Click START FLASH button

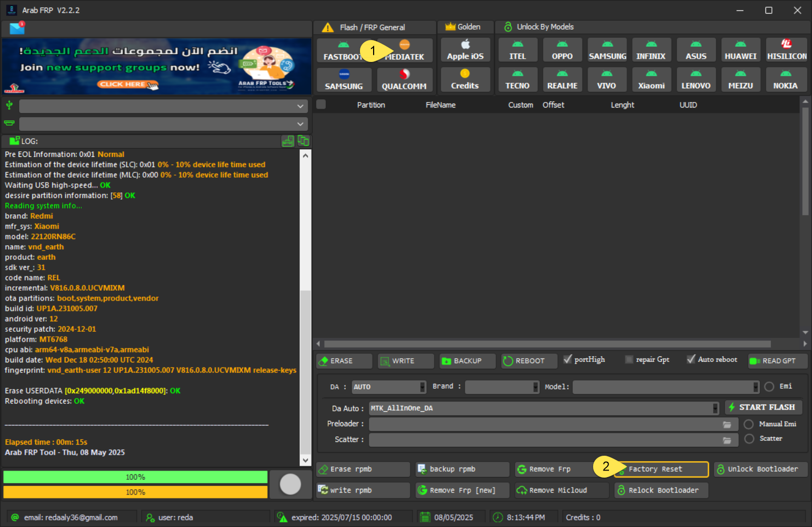point(764,407)
